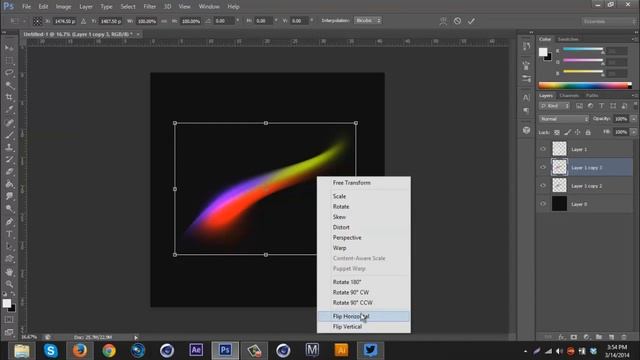The image size is (640, 360).
Task: Hide Layer 1 copy 2 eye icon
Action: [x=543, y=186]
